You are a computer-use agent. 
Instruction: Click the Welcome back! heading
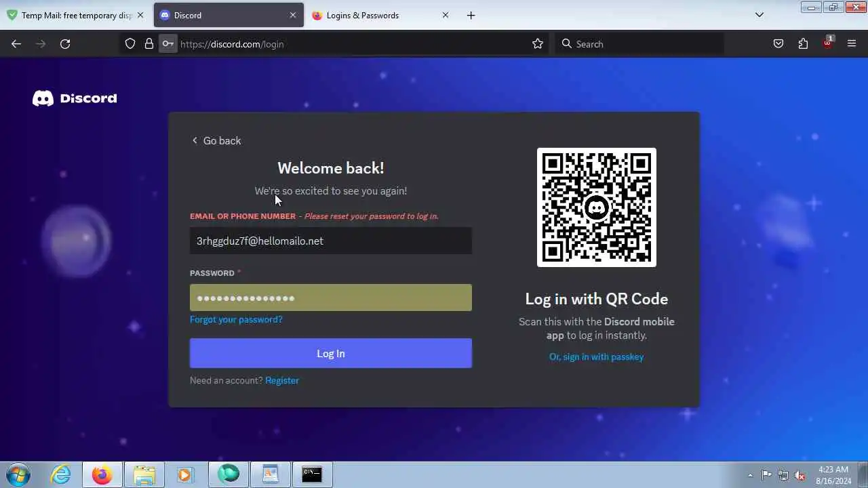click(331, 168)
